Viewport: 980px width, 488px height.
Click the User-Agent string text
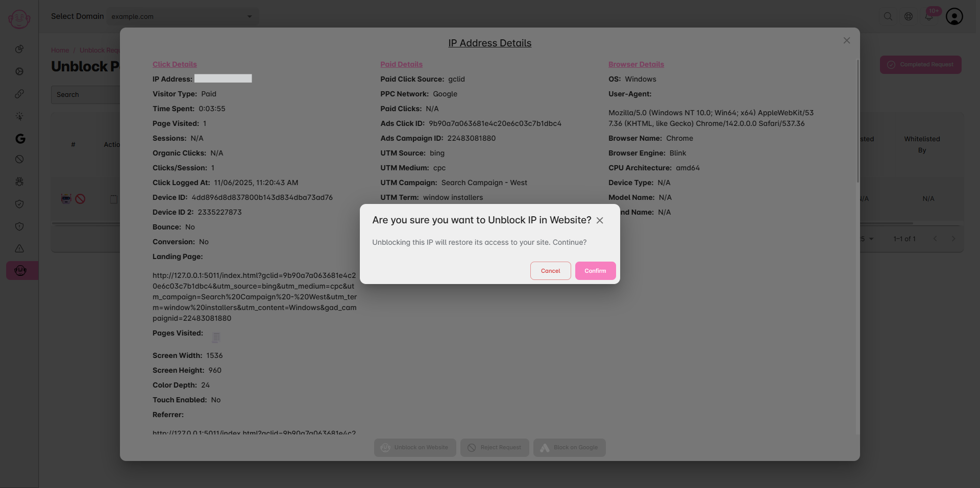point(711,118)
